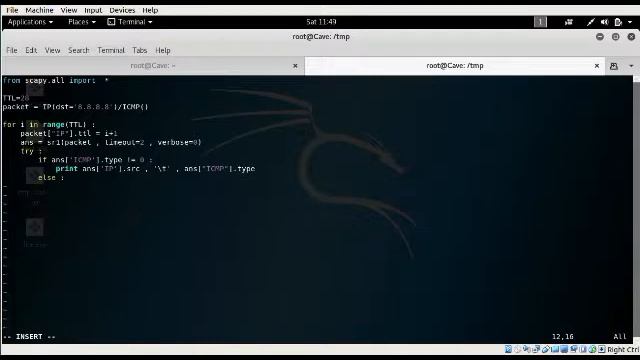640x360 pixels.
Task: Minimize the terminal window
Action: point(600,37)
